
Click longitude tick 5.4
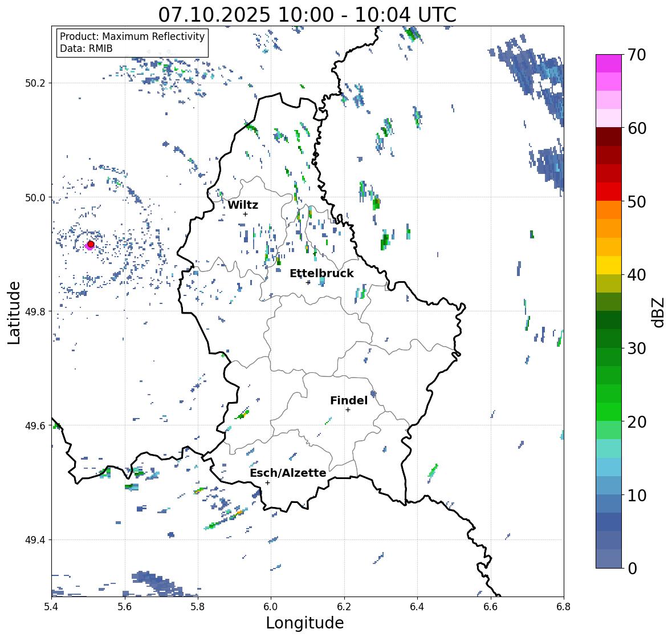(51, 607)
